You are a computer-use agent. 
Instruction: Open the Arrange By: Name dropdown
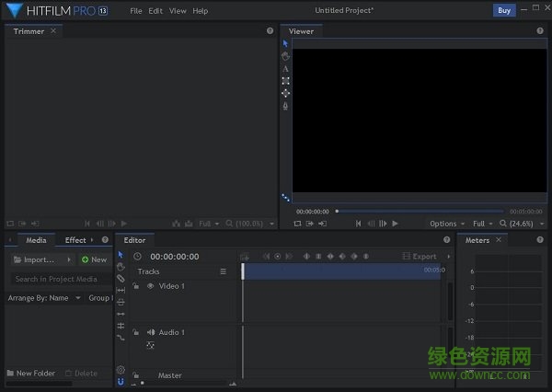tap(44, 298)
